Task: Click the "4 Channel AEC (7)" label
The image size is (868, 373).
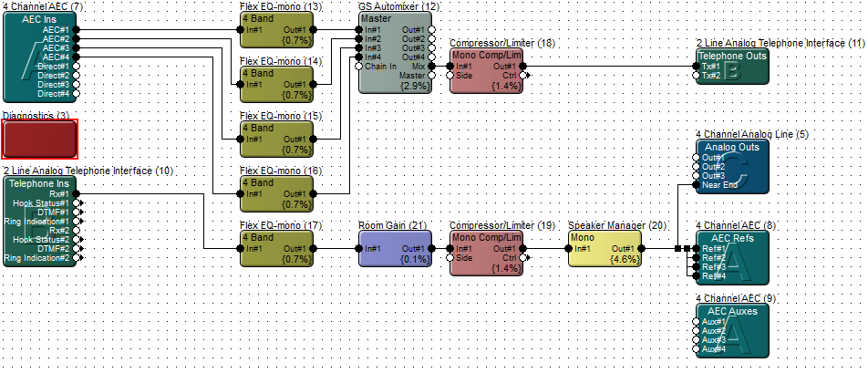Action: coord(43,6)
